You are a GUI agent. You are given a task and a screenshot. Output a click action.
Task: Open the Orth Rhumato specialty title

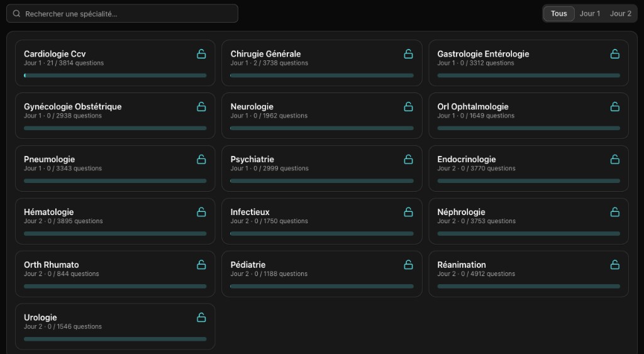coord(52,265)
